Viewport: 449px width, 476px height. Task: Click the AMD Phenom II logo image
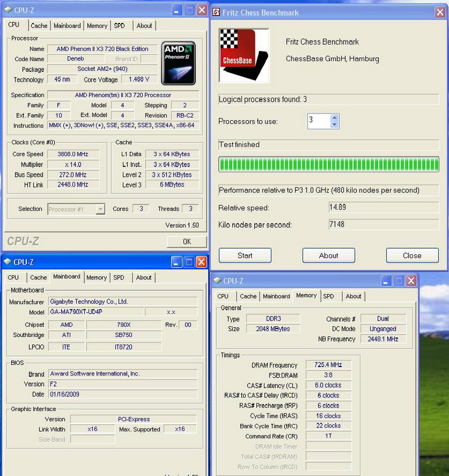click(x=178, y=63)
